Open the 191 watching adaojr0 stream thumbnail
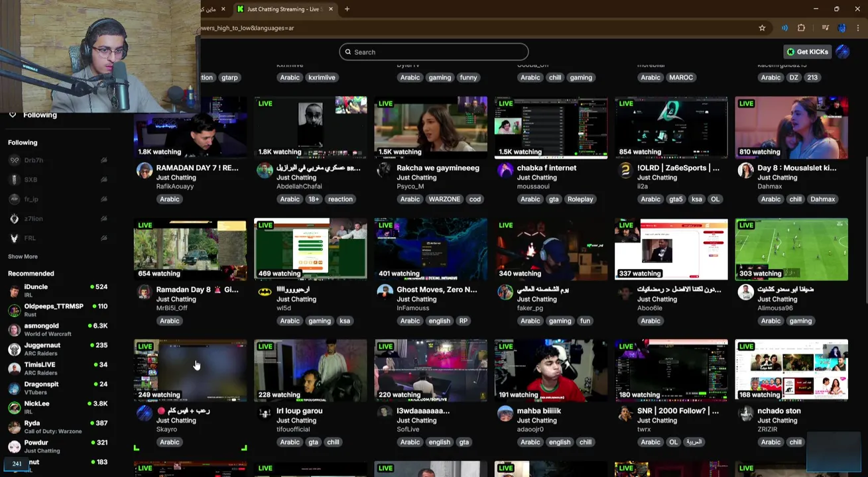Screen dimensions: 868x477 pos(551,371)
